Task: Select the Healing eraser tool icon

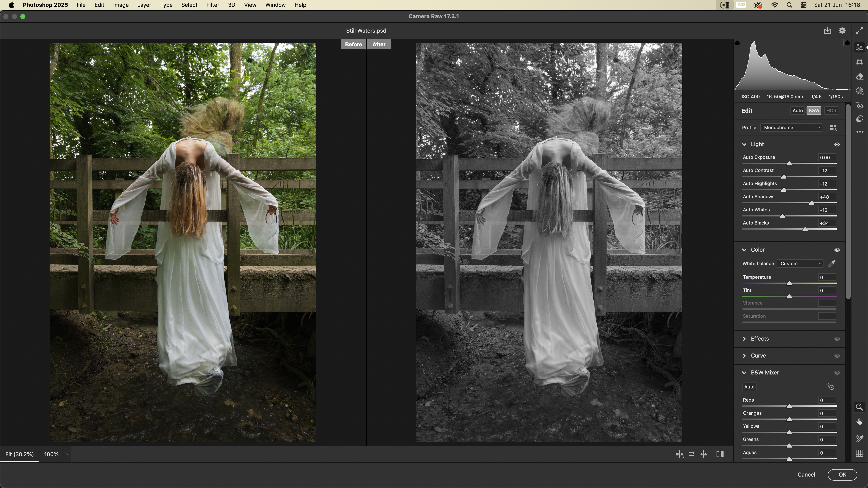Action: pos(860,77)
